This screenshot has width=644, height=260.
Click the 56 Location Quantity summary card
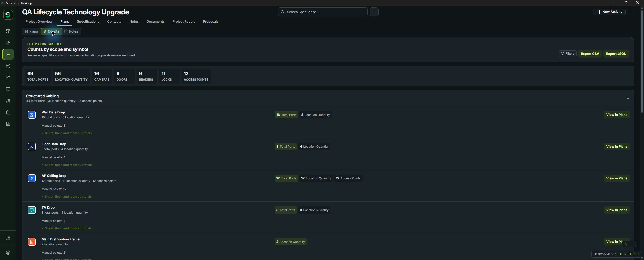(71, 76)
